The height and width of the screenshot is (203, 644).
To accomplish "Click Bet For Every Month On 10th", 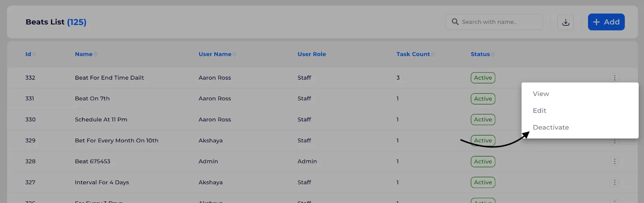I will point(116,141).
